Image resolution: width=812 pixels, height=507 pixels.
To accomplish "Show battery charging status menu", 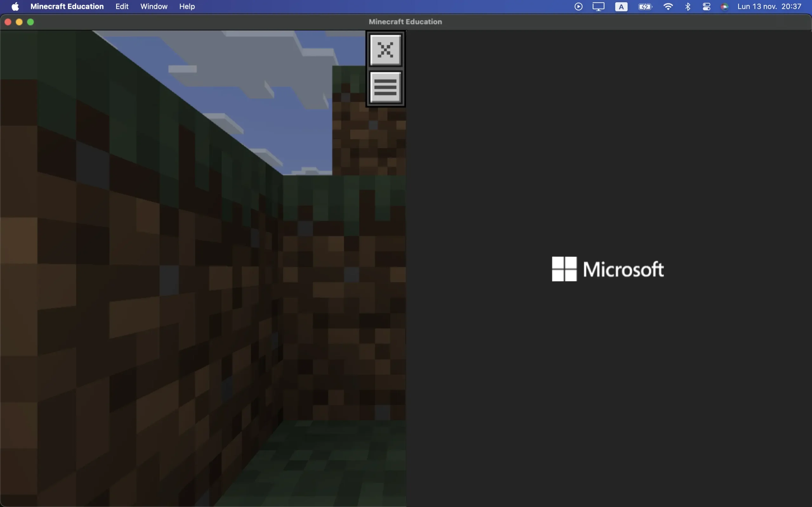I will pyautogui.click(x=645, y=6).
